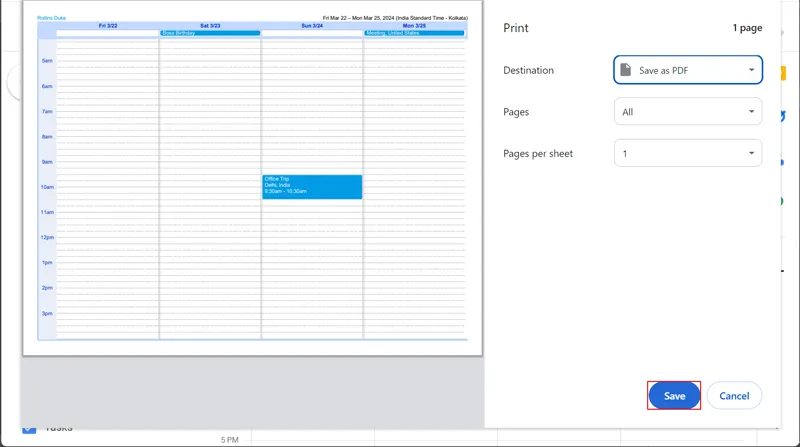Viewport: 800px width, 447px height.
Task: Open the Pages per sheet dropdown
Action: (688, 153)
